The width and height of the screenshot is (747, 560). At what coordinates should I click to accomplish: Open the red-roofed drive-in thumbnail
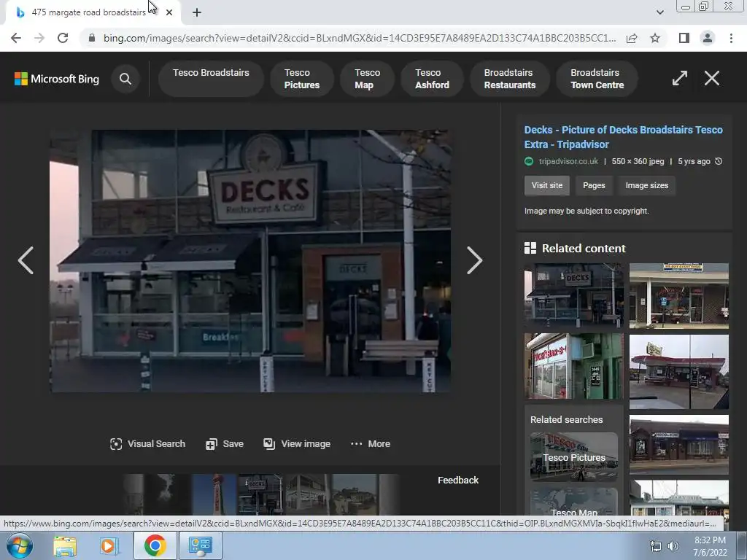click(x=679, y=371)
